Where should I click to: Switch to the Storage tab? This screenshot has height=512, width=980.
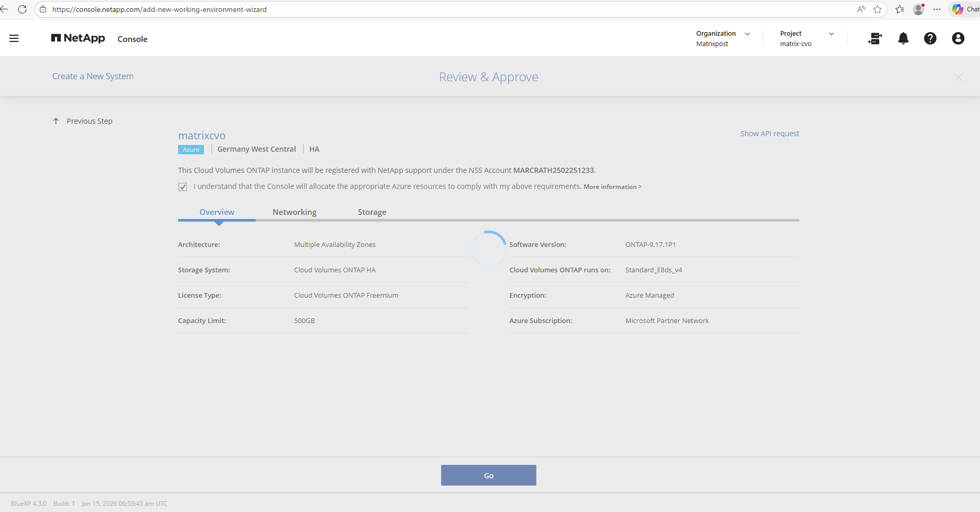pos(372,212)
